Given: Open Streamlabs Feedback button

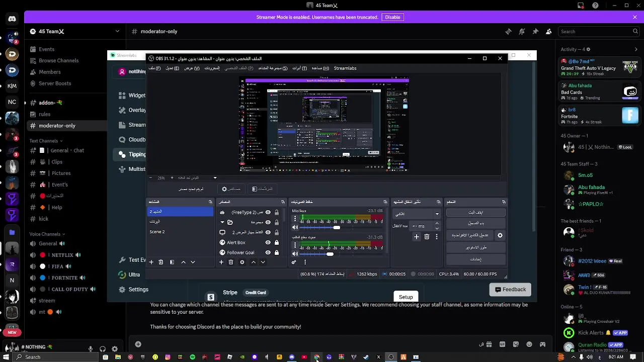Looking at the screenshot, I should 510,289.
